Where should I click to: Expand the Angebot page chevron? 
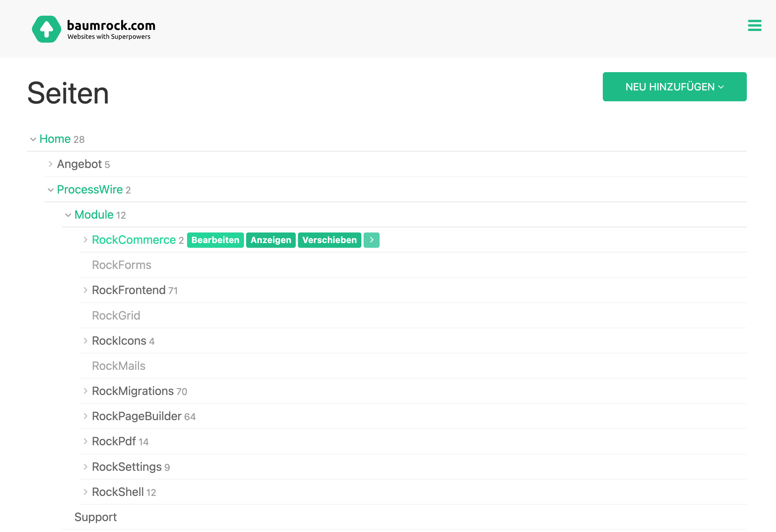pos(50,164)
